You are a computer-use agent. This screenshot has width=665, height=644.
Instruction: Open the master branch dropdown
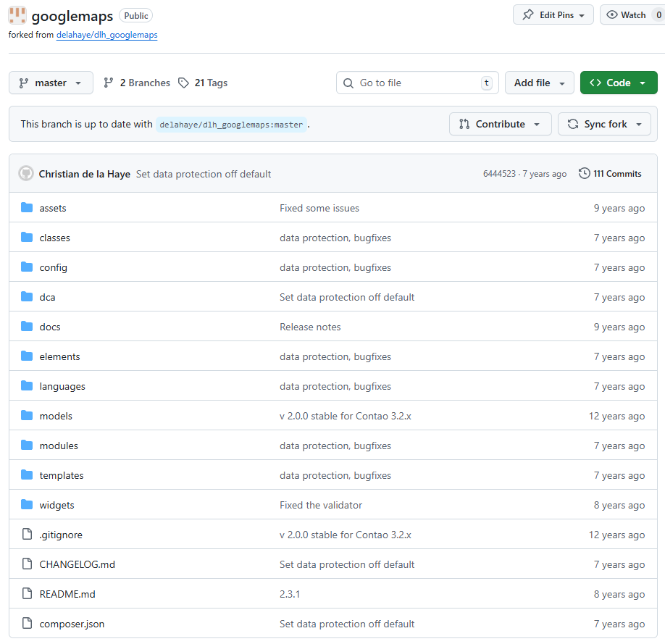51,83
